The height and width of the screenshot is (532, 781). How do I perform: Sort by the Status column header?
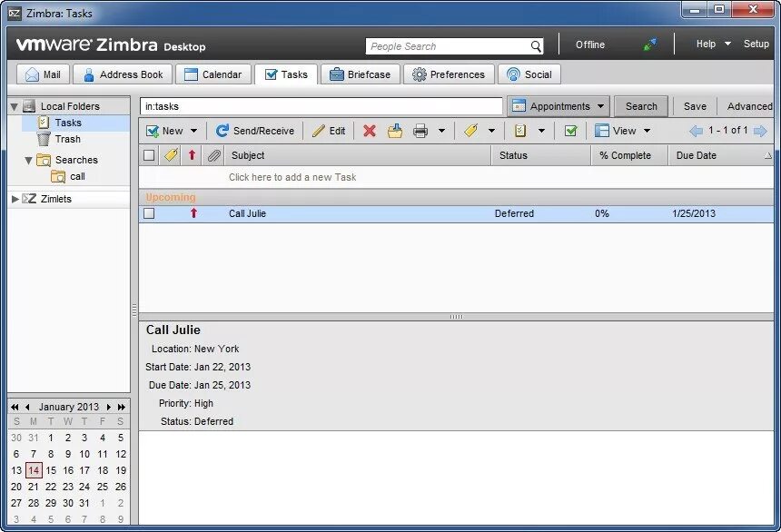[541, 155]
